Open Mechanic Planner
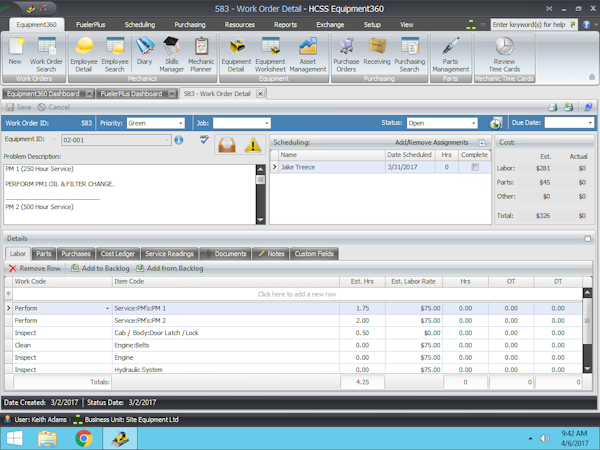600x450 pixels. tap(201, 55)
